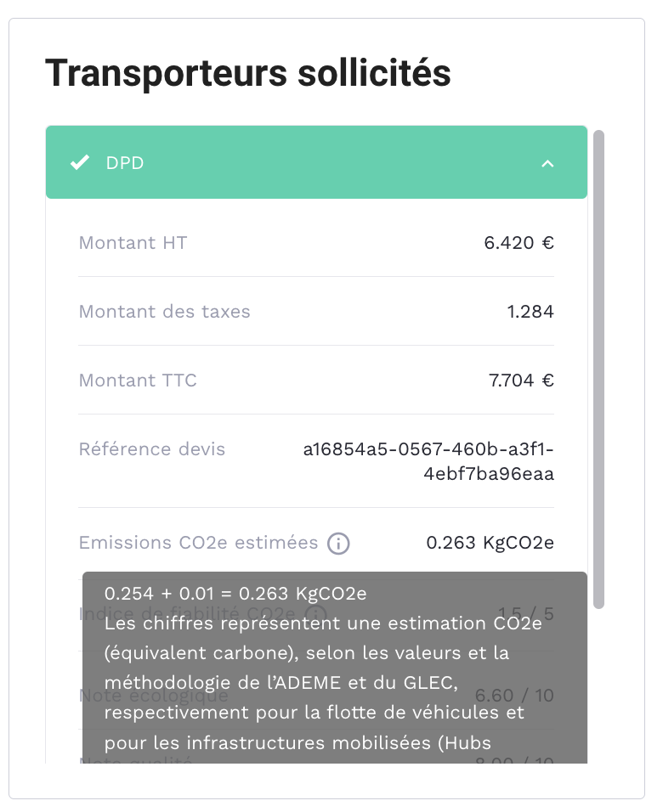Click the Référence devis label
The height and width of the screenshot is (812, 663).
coord(152,449)
